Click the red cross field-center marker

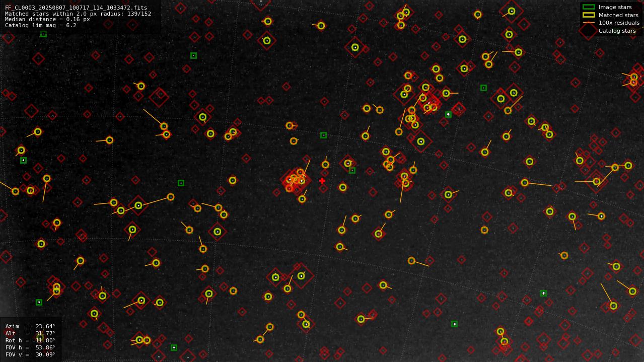point(322,181)
